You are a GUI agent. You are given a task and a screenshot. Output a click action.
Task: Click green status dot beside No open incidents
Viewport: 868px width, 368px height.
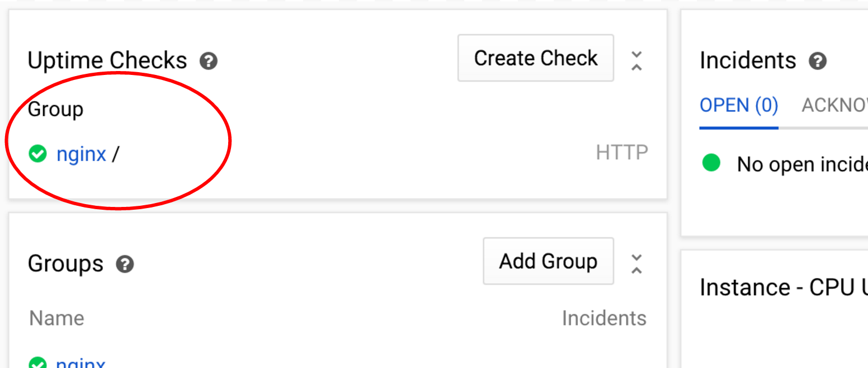(711, 163)
